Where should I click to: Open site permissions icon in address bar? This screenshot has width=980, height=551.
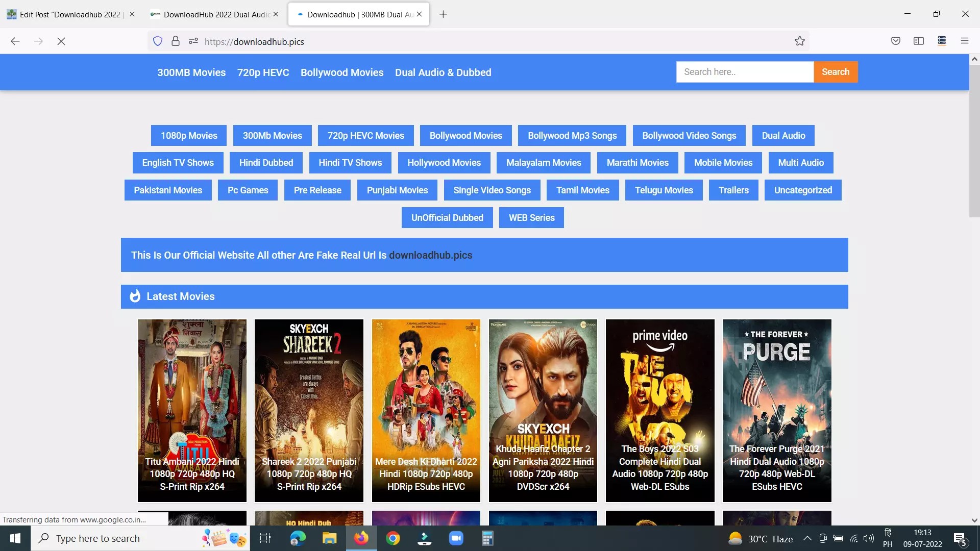click(x=193, y=41)
